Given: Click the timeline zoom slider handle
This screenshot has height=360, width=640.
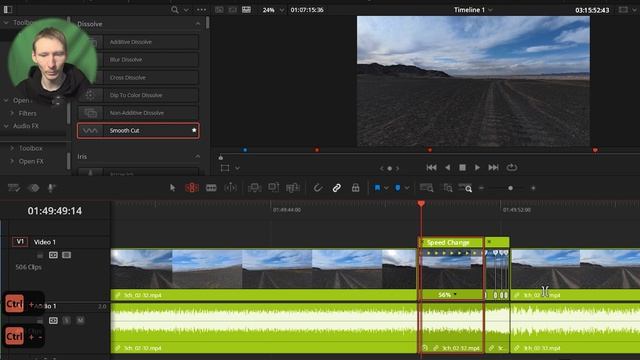Looking at the screenshot, I should (510, 188).
